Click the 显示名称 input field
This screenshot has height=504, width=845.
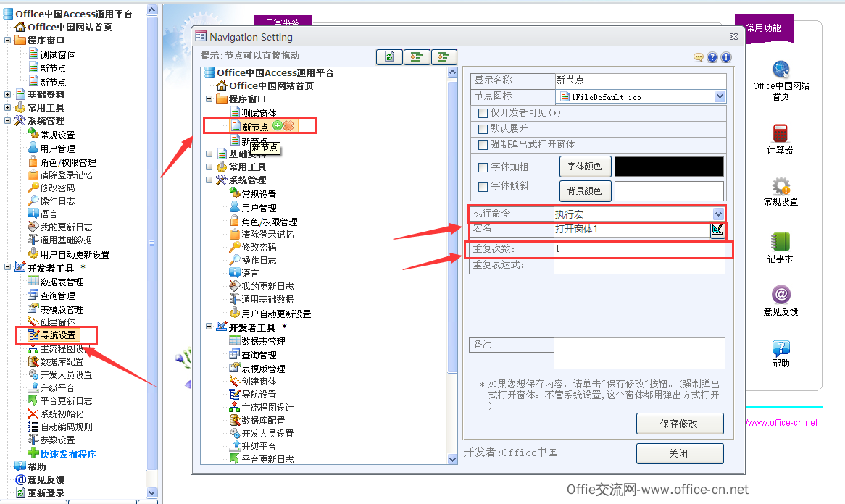[640, 80]
